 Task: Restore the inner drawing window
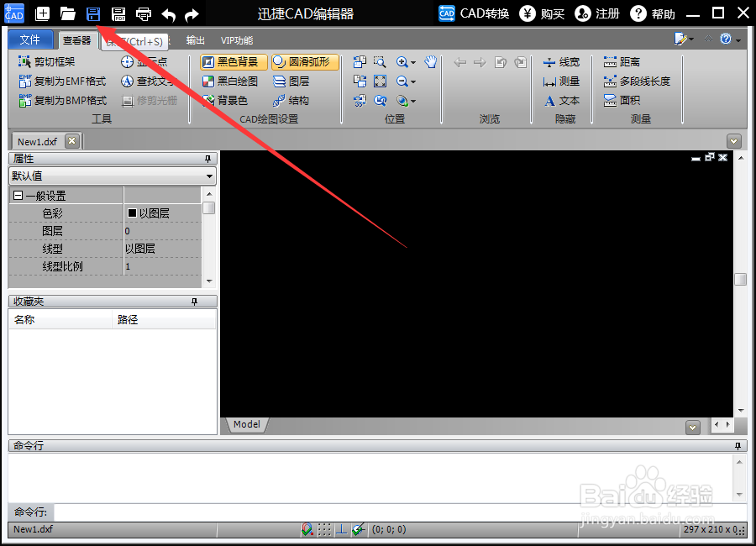(709, 157)
